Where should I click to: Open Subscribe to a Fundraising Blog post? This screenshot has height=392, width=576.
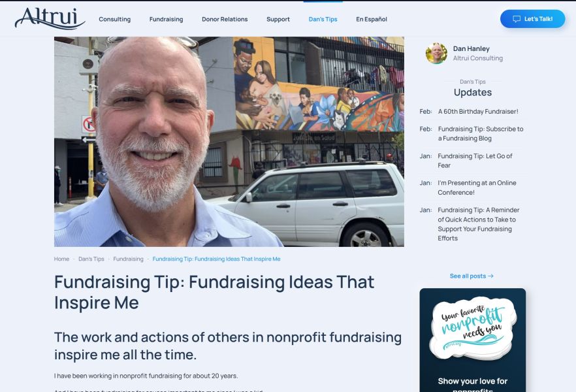click(x=481, y=134)
